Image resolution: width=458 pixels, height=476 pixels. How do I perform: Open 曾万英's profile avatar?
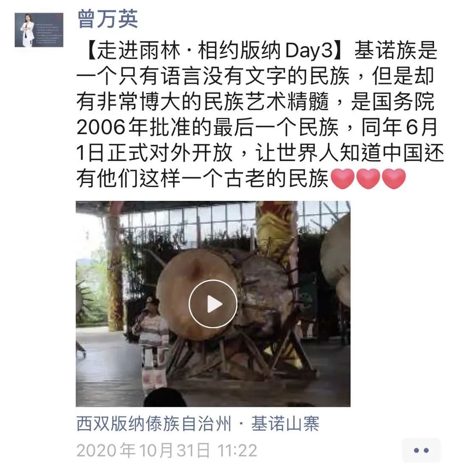pos(39,30)
